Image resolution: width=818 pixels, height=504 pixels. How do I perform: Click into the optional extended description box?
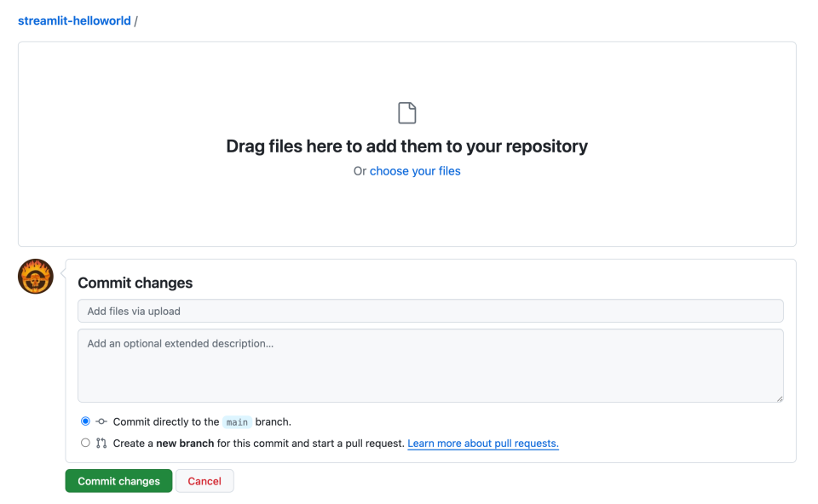pyautogui.click(x=430, y=365)
